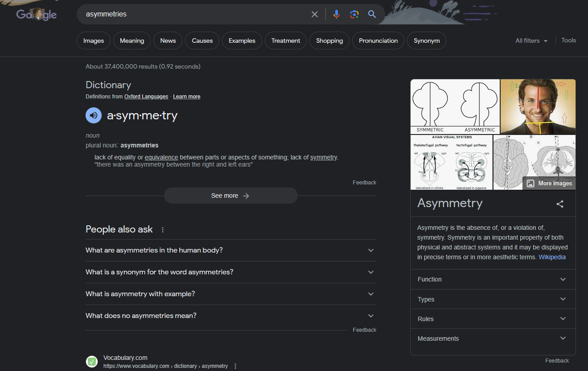The image size is (588, 371).
Task: Share the Asymmetry knowledge panel
Action: (560, 204)
